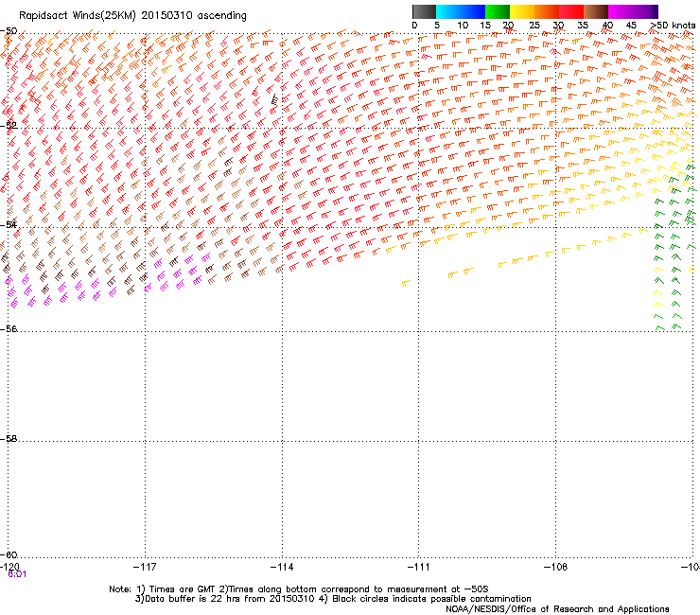Image resolution: width=700 pixels, height=615 pixels.
Task: Click the latitude label '-56'
Action: 9,328
